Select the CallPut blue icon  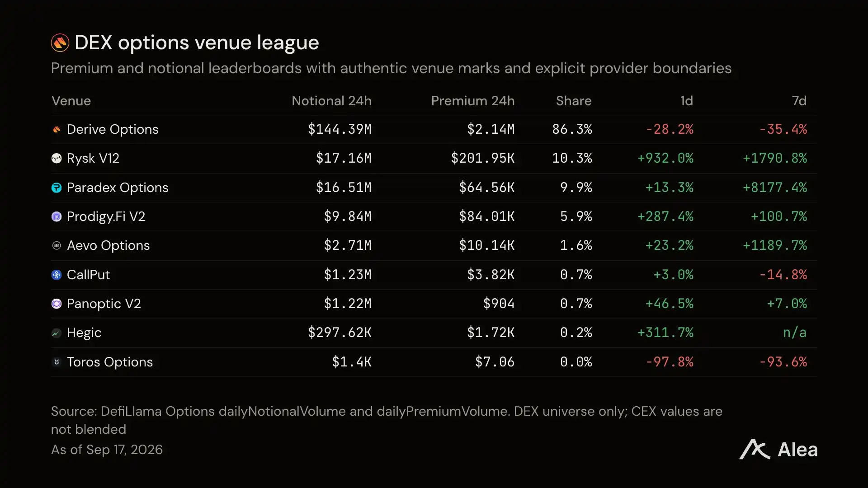tap(57, 275)
